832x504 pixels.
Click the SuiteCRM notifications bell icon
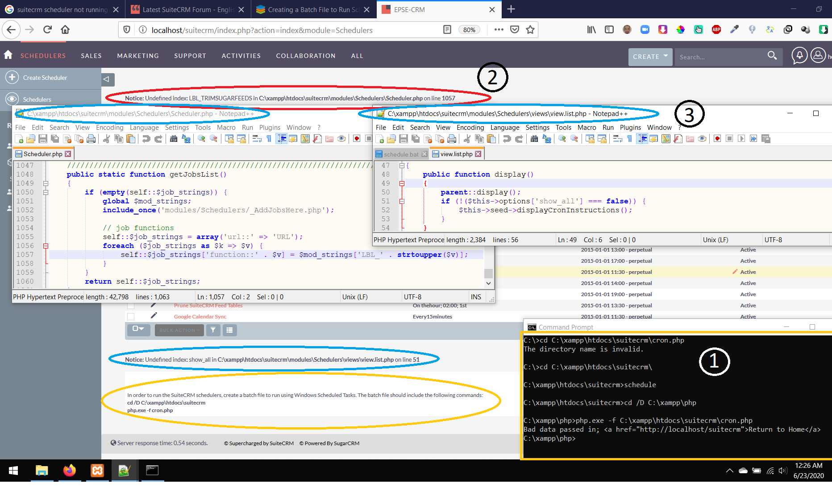coord(799,56)
